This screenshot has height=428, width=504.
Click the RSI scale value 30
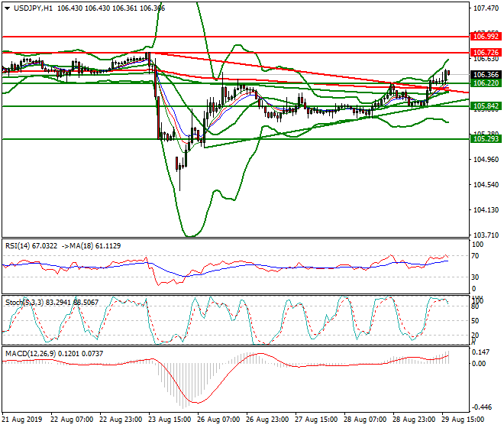point(475,277)
